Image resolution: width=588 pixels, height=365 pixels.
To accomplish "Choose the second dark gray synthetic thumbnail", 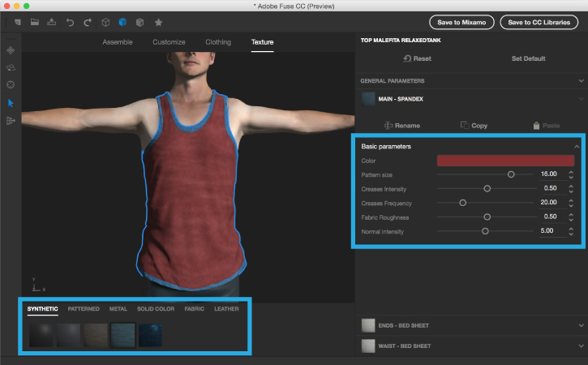I will 69,335.
